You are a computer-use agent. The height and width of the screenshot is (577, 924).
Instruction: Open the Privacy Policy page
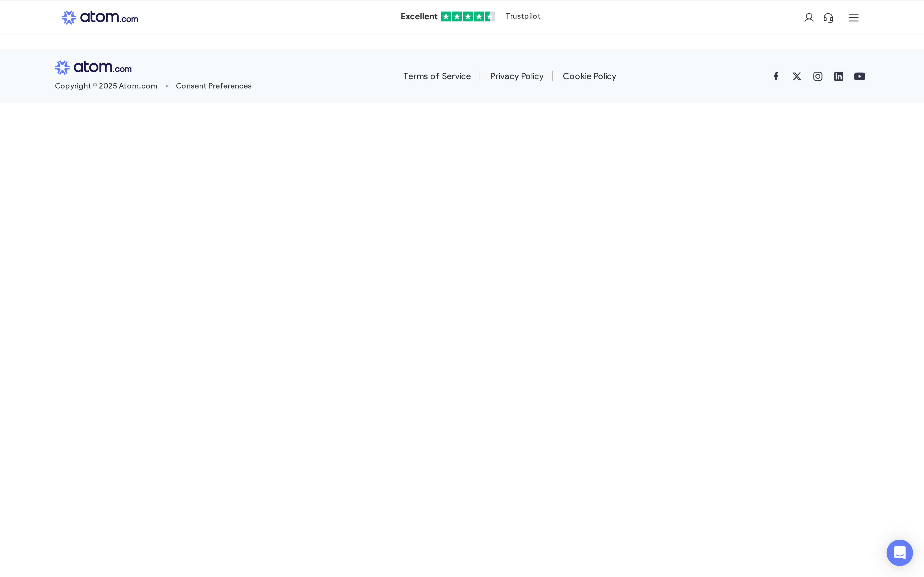516,76
